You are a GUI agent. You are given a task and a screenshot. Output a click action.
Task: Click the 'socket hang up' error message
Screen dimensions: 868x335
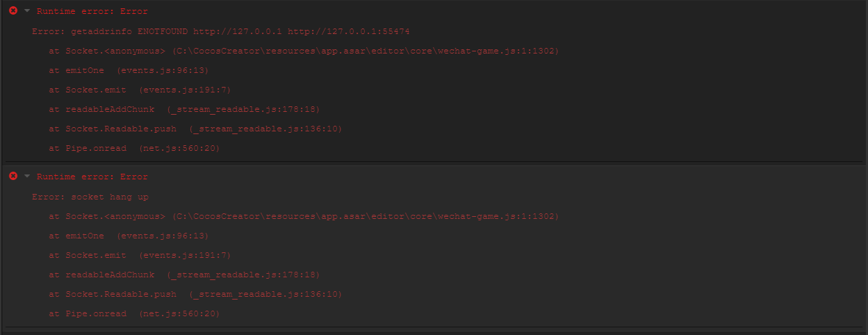(x=90, y=197)
